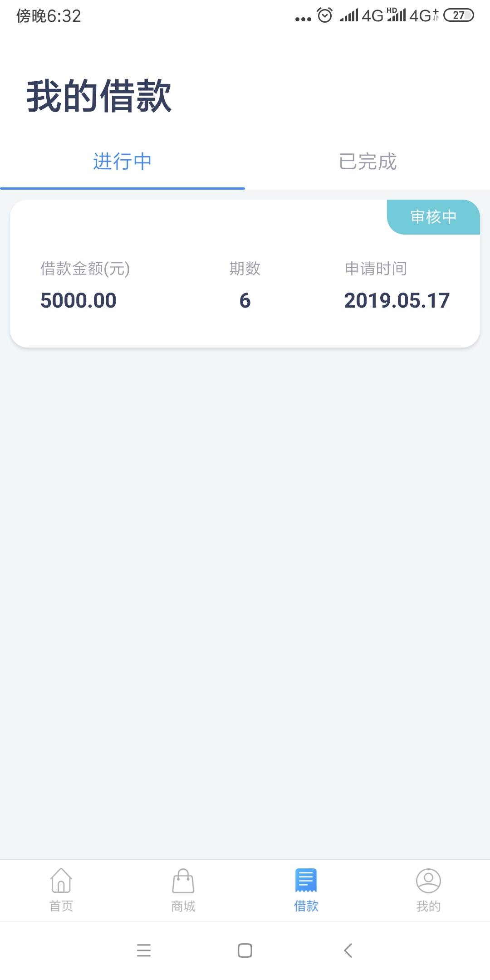Open the 我的 profile icon

click(428, 881)
